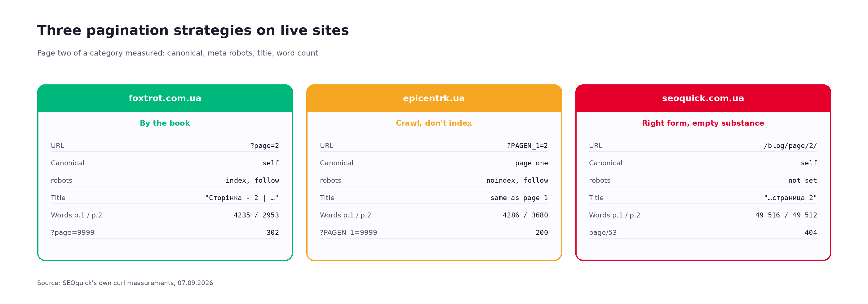Click the seoquick Canonical value 'self'
The width and height of the screenshot is (868, 304).
(809, 163)
